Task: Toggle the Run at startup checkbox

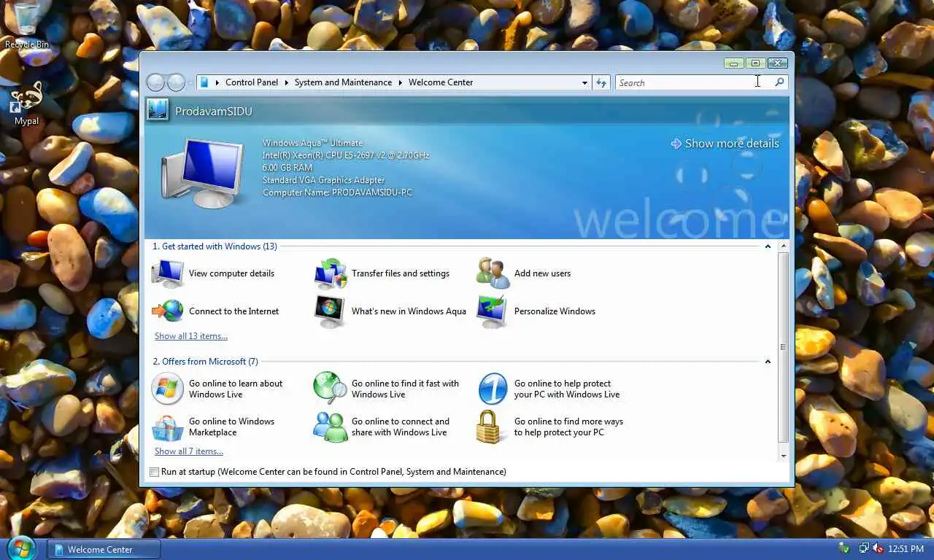Action: pyautogui.click(x=154, y=472)
